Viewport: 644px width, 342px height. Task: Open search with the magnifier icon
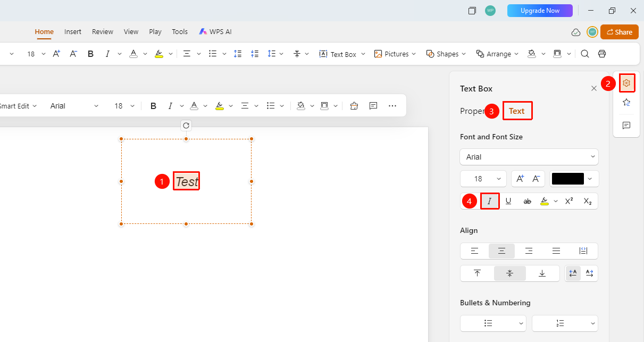(585, 54)
